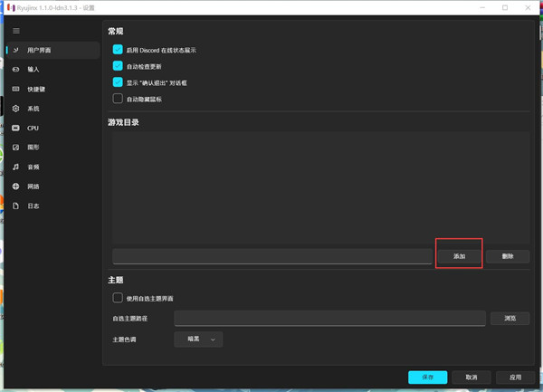Open the 图形 graphics icon
Viewport: 543px width, 392px height.
point(15,148)
